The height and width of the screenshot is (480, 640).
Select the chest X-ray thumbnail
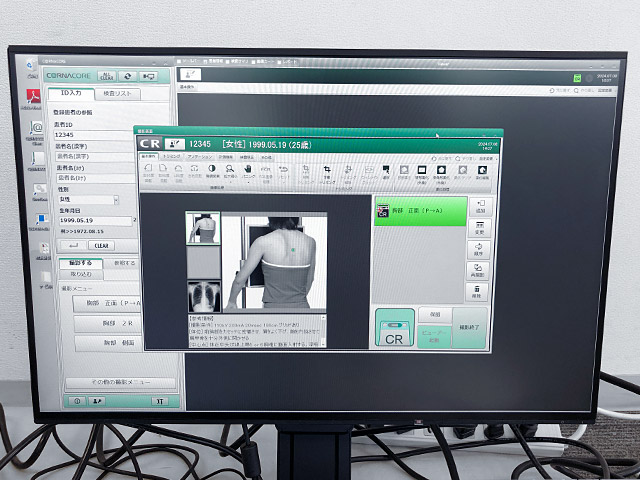point(204,296)
